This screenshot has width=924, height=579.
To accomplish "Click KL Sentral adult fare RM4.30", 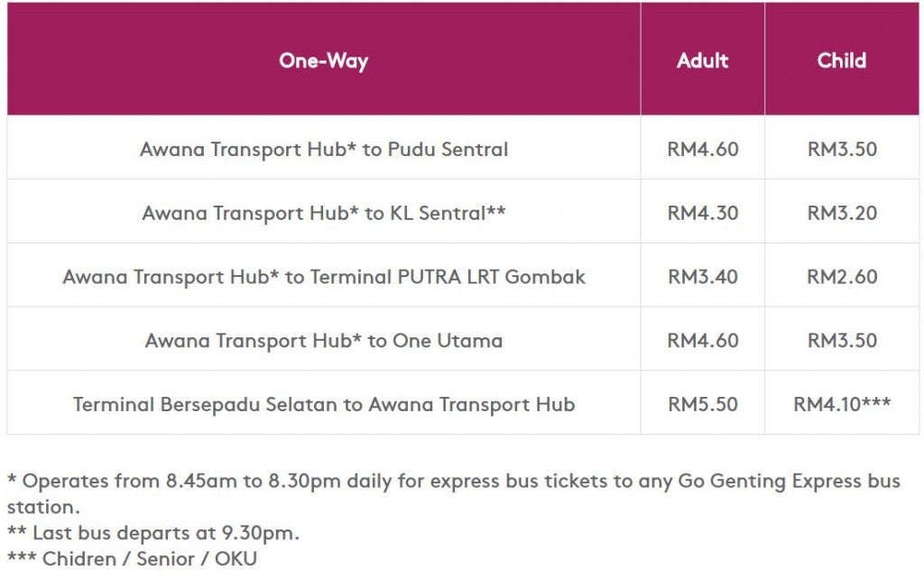I will coord(702,213).
